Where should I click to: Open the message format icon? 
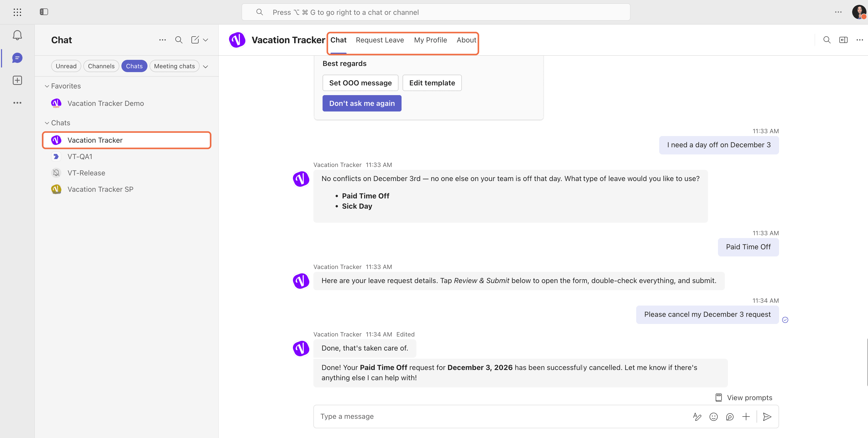coord(697,417)
